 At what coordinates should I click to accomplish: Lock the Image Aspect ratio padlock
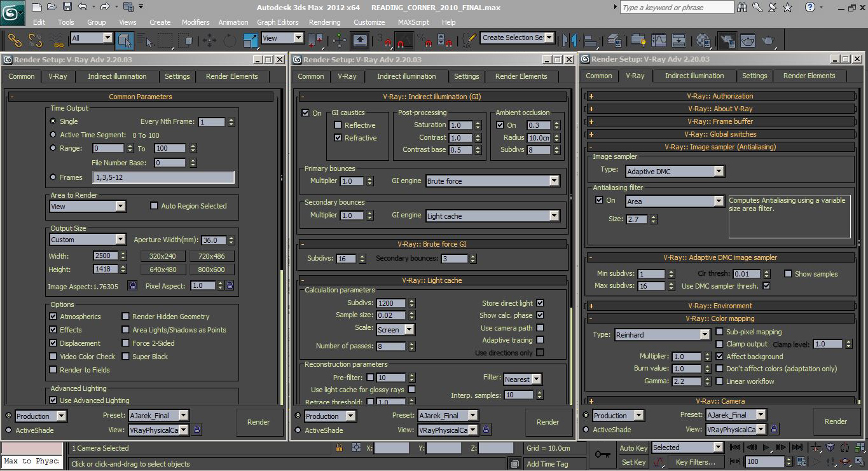pyautogui.click(x=132, y=285)
